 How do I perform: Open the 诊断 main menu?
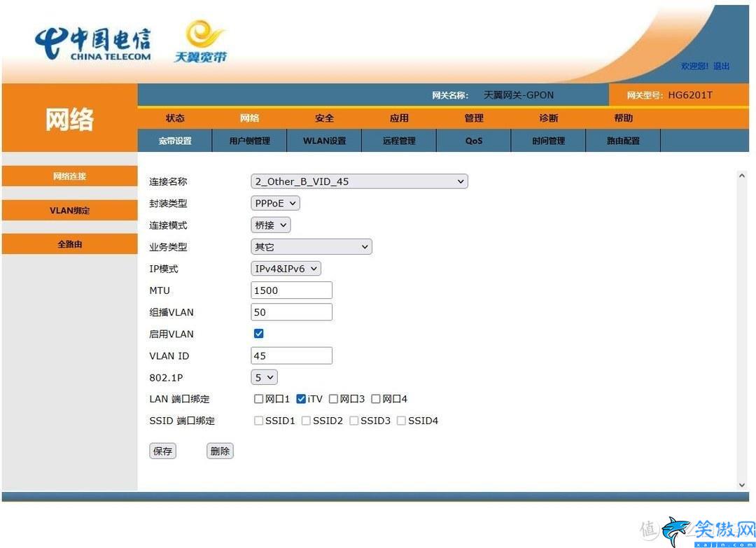(x=549, y=118)
